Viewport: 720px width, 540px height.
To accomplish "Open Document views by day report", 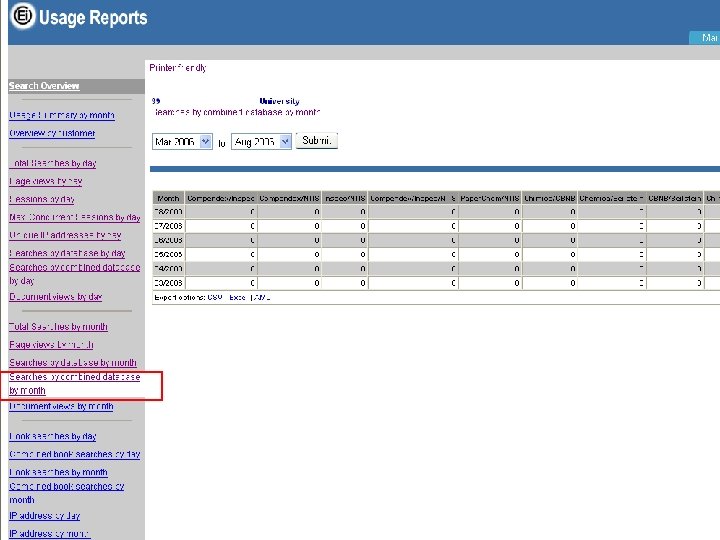I will [x=56, y=297].
